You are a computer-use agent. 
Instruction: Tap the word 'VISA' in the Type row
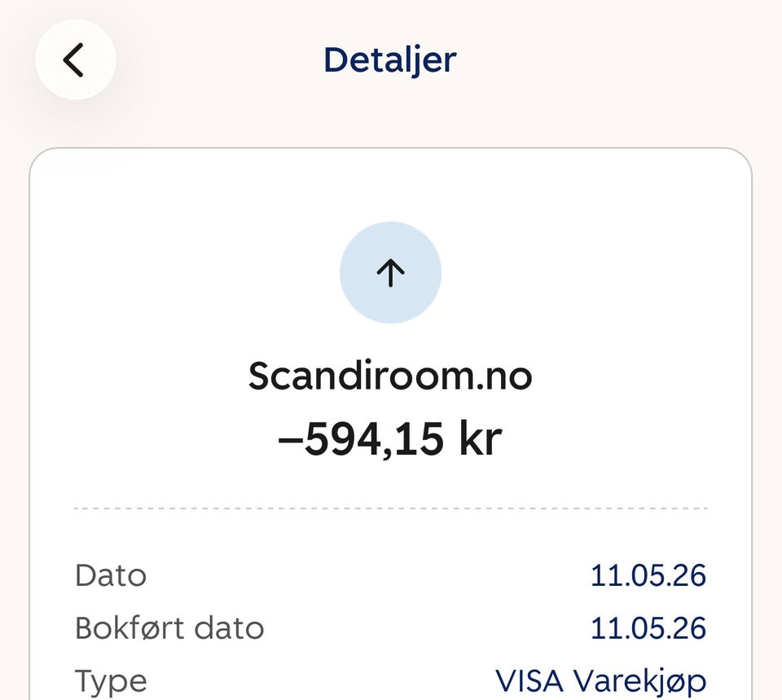tap(529, 681)
